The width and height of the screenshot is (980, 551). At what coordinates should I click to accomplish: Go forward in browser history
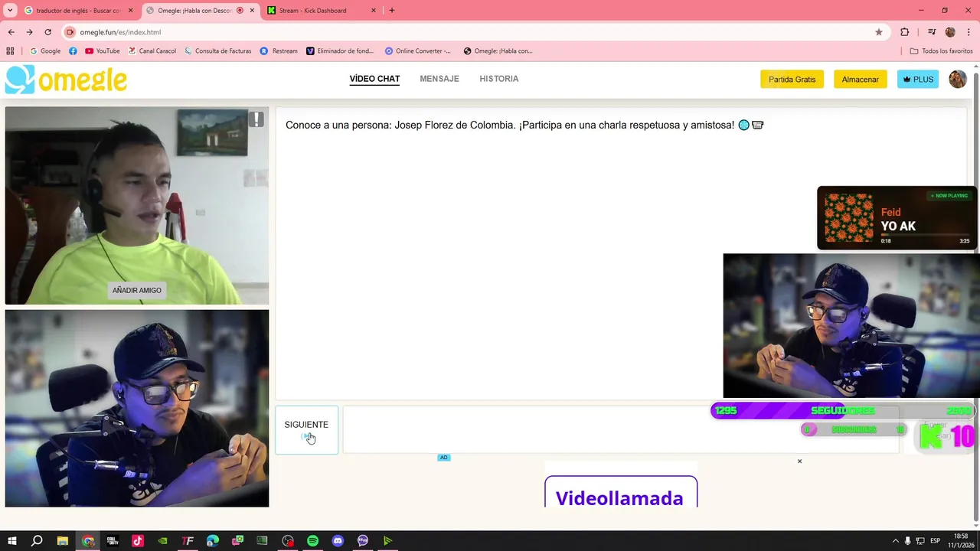pos(29,32)
